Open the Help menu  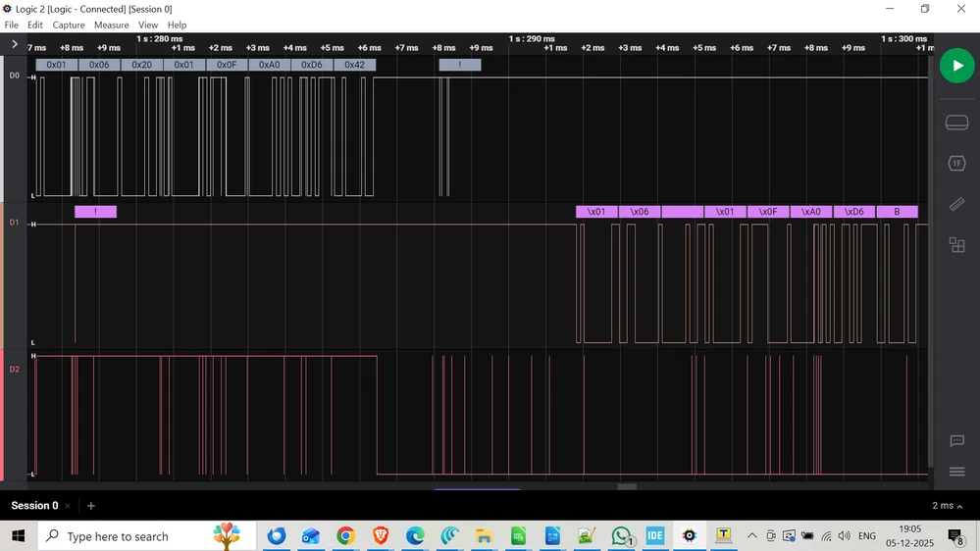click(x=177, y=25)
